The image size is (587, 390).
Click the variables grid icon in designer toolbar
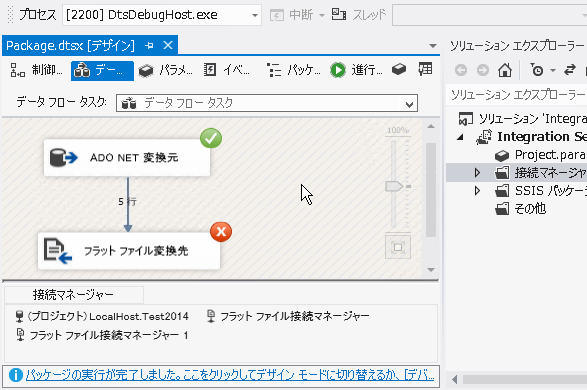pyautogui.click(x=425, y=69)
